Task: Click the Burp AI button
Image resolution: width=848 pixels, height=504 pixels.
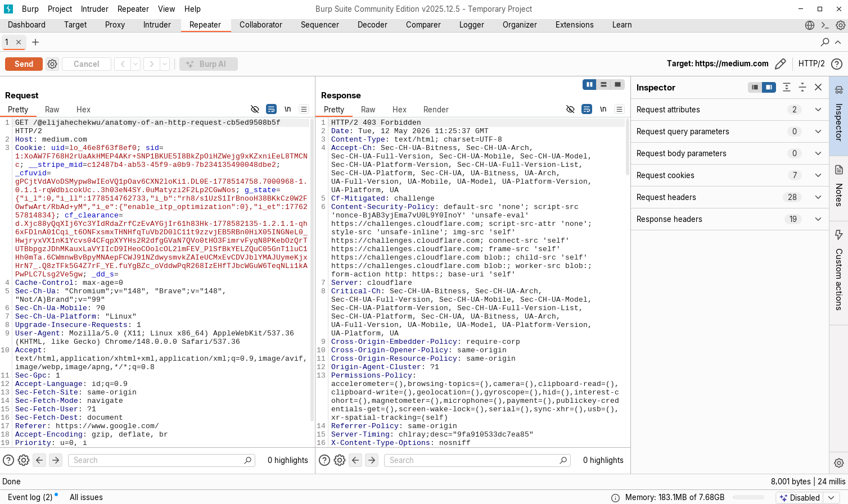Action: coord(209,64)
